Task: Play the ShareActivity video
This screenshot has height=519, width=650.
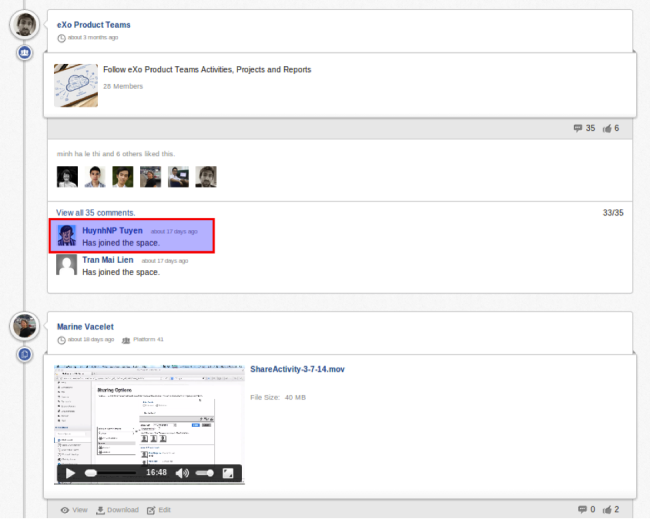Action: coord(70,472)
